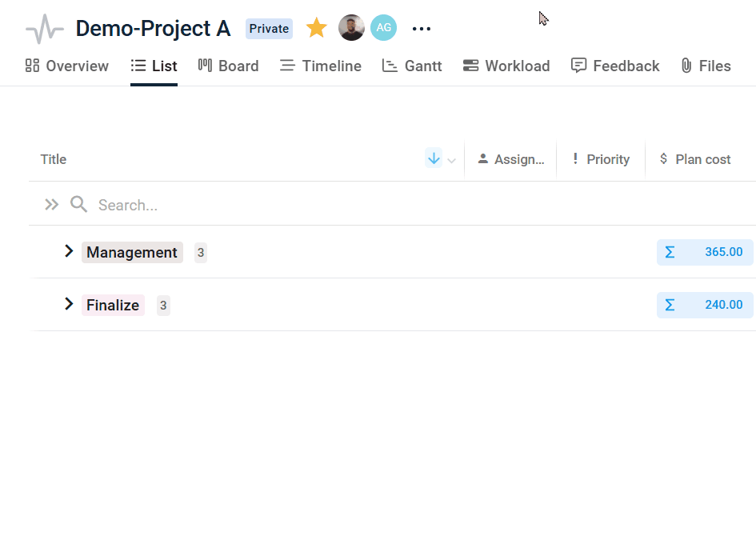The image size is (756, 548).
Task: Expand the Finalize group
Action: [69, 304]
